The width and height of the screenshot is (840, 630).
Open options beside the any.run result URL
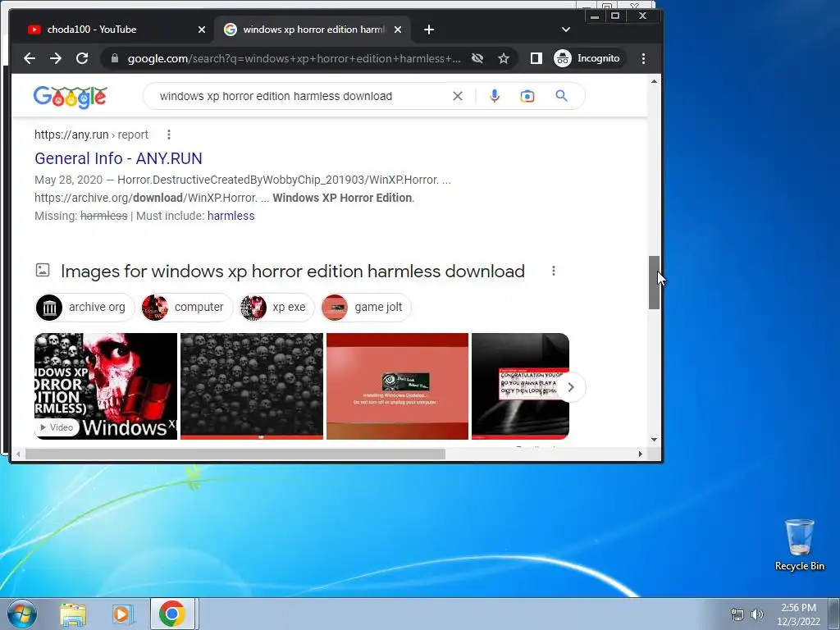[x=169, y=135]
